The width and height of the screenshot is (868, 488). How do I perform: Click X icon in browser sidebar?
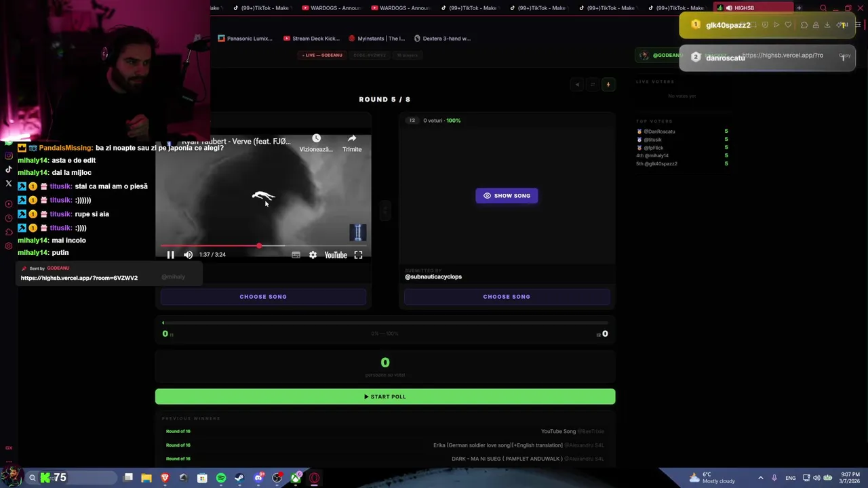pyautogui.click(x=9, y=184)
